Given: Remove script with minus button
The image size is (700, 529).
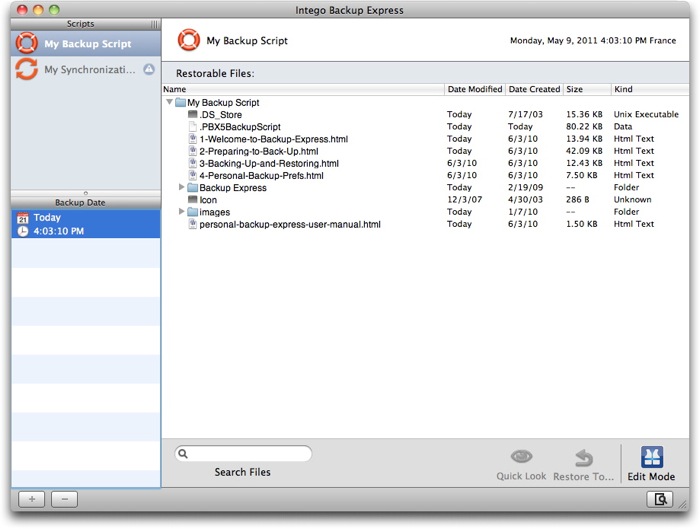Looking at the screenshot, I should (65, 499).
